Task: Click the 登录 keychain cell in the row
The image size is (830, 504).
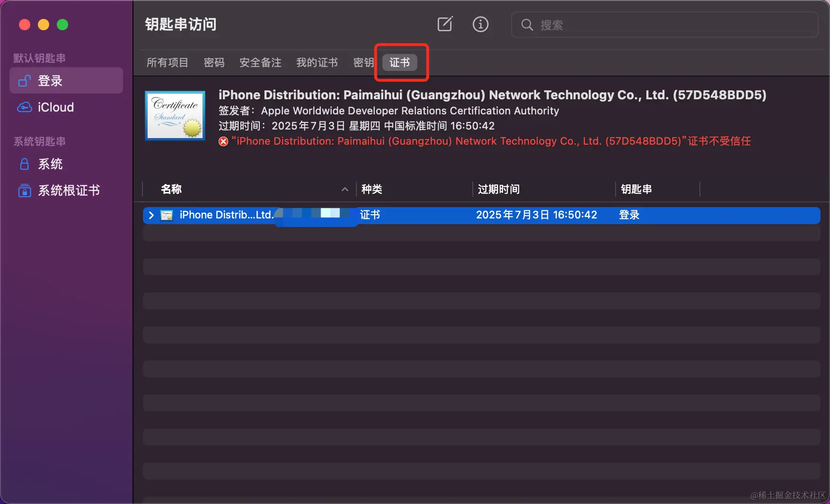Action: pos(629,215)
